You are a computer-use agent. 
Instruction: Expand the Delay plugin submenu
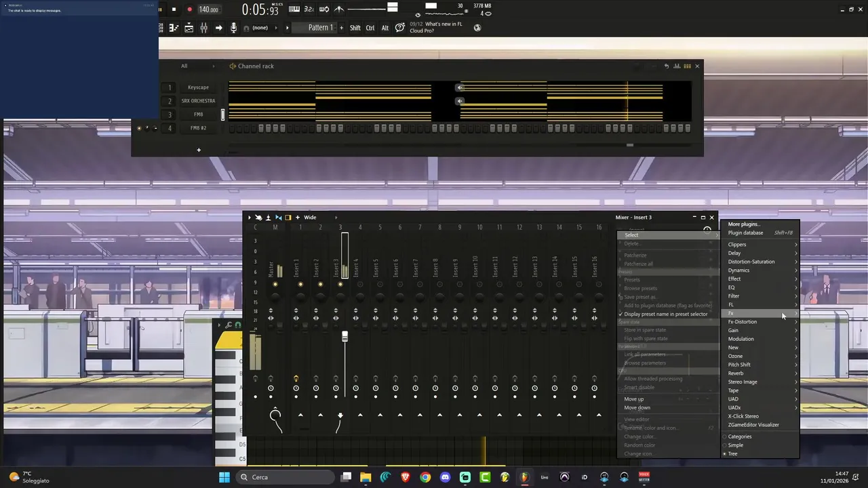coord(760,253)
